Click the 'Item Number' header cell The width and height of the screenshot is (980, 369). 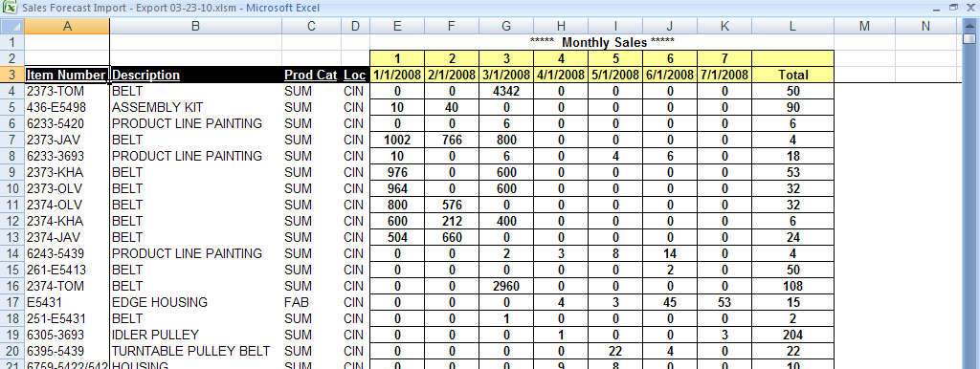click(x=67, y=75)
